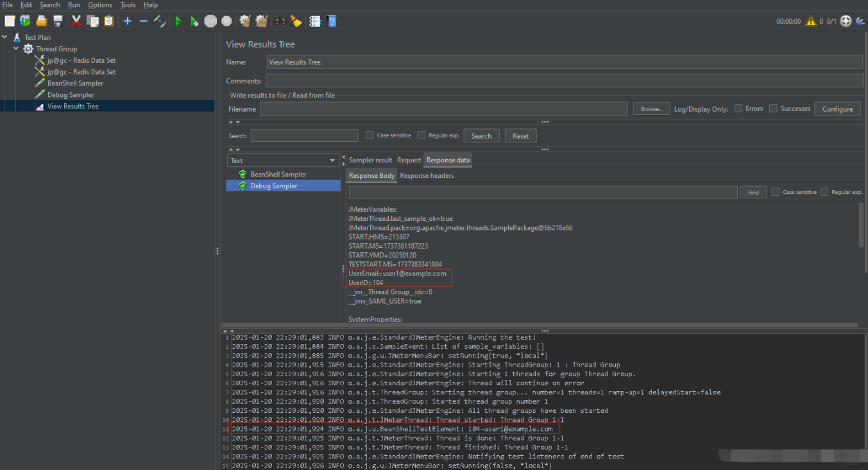Open the Search icon in the toolbar
This screenshot has height=470, width=868.
point(280,21)
